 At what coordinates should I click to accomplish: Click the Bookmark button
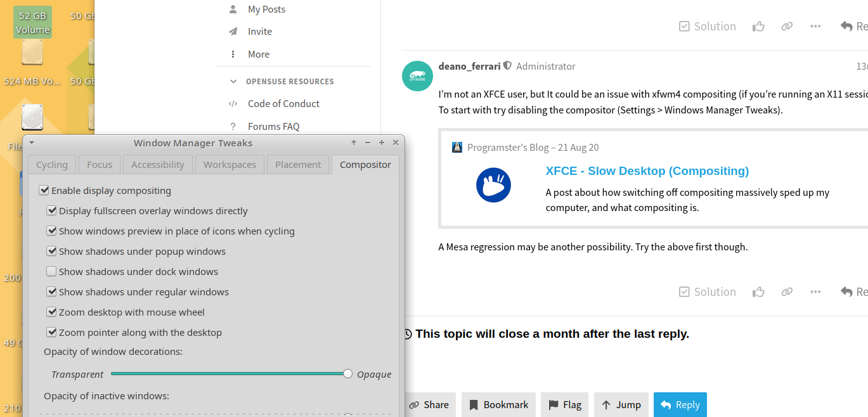coord(498,404)
